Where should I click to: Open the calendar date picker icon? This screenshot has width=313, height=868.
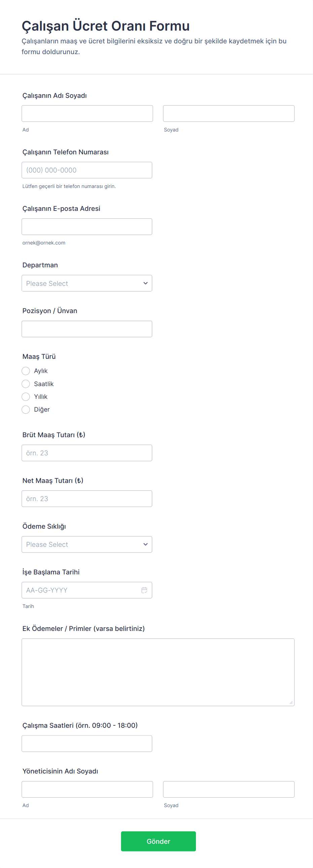(x=144, y=590)
